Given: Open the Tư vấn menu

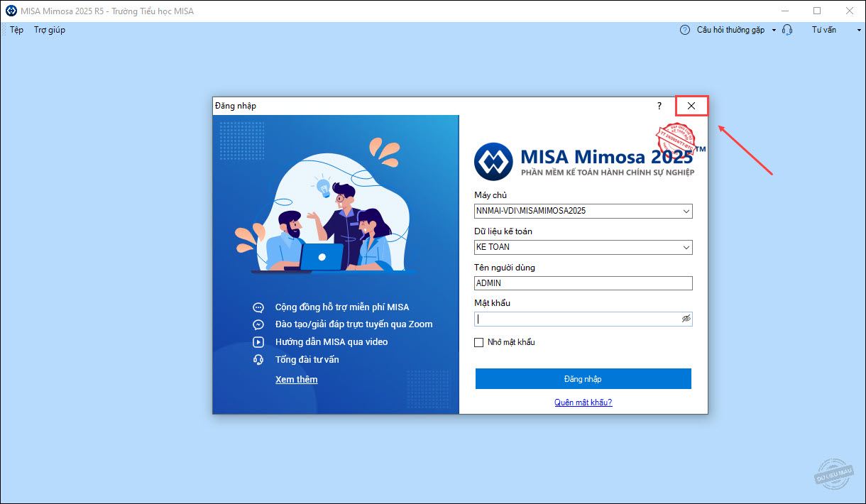Looking at the screenshot, I should tap(824, 30).
